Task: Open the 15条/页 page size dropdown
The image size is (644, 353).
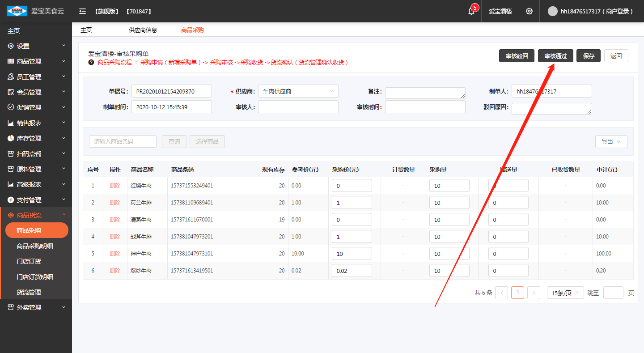Action: [565, 293]
